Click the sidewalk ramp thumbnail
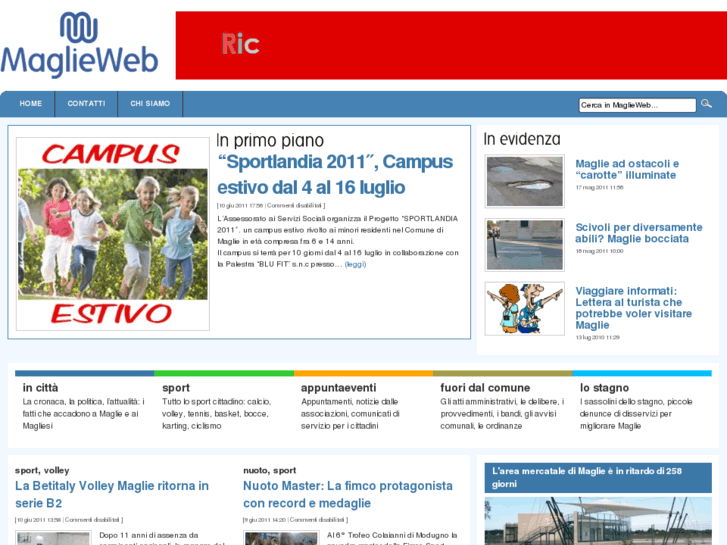The image size is (727, 545). 524,245
